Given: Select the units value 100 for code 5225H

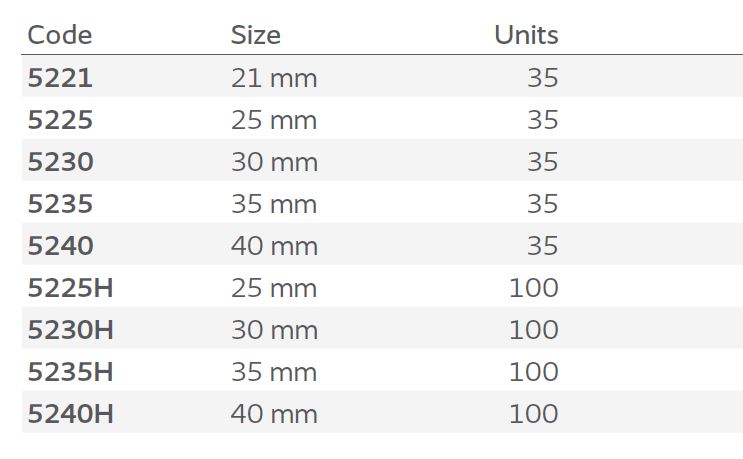Looking at the screenshot, I should pyautogui.click(x=533, y=288).
